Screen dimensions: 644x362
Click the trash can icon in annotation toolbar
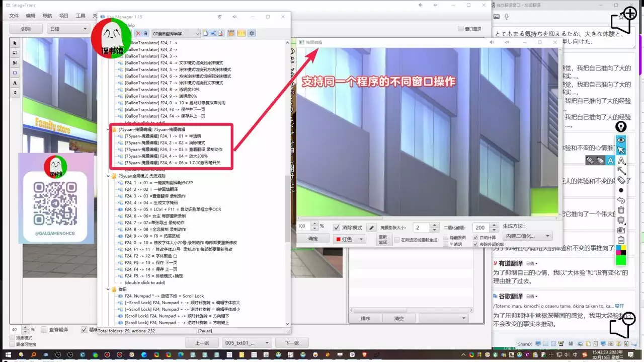tap(621, 210)
